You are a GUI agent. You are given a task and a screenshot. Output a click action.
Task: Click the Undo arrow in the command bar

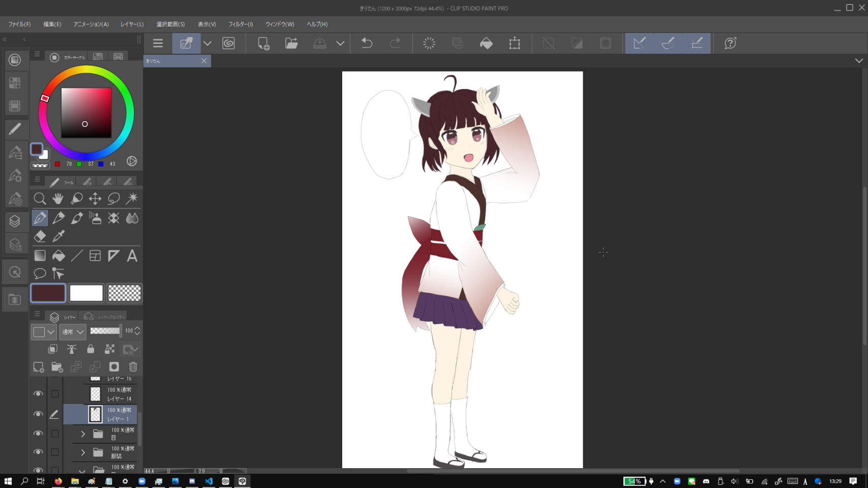coord(367,44)
